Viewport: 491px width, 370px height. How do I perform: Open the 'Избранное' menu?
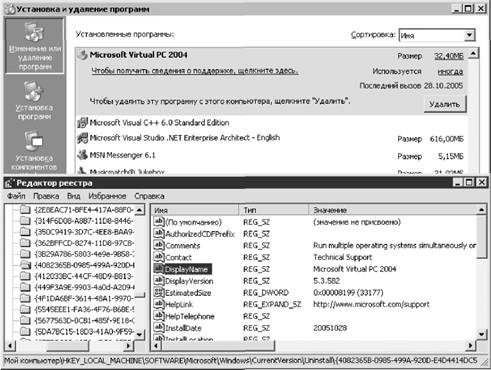coord(107,196)
